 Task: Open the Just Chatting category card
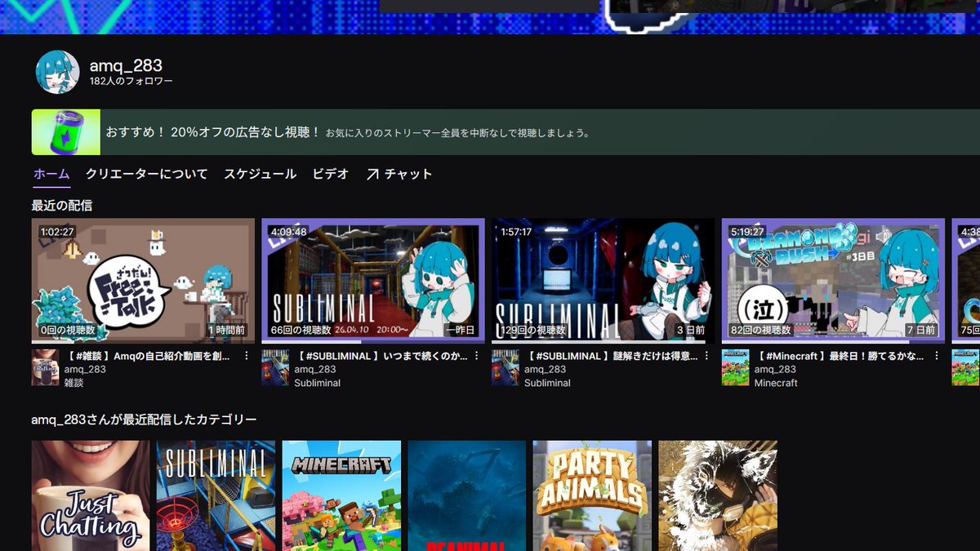tap(91, 495)
